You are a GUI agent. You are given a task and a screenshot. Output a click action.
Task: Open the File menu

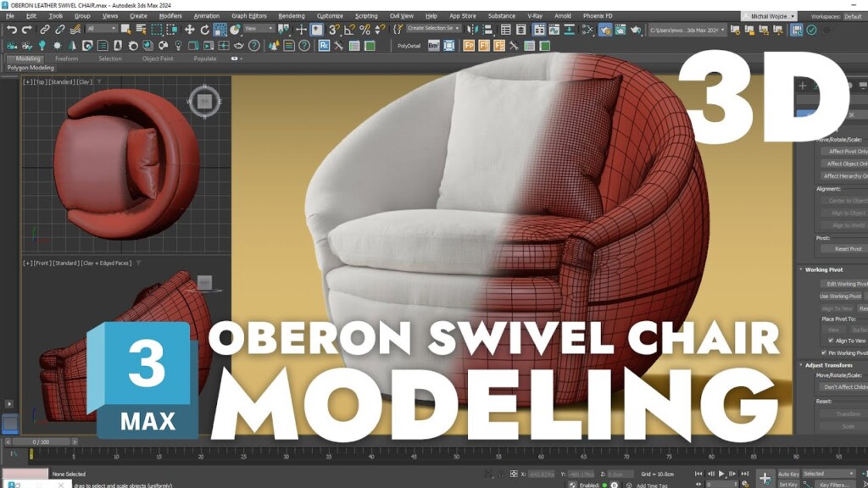(10, 16)
